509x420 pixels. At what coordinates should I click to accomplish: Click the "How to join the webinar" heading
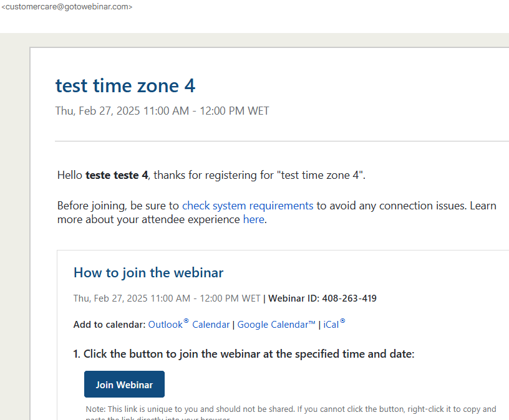[x=148, y=272]
